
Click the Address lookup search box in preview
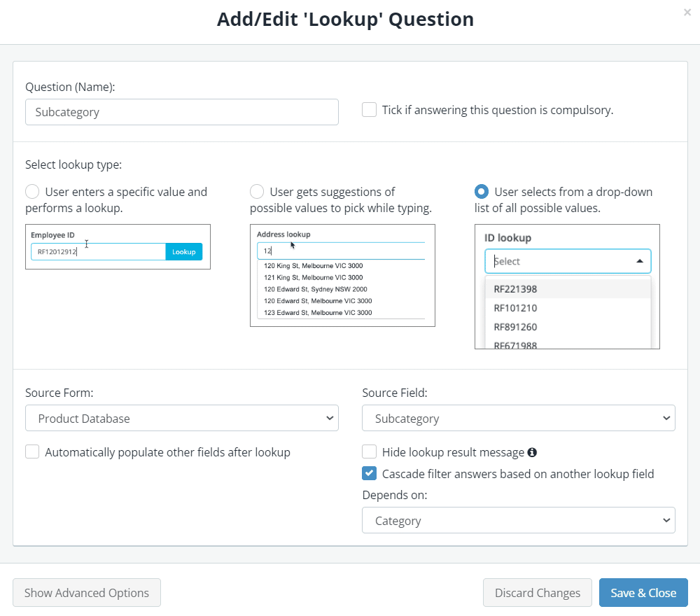(x=342, y=251)
